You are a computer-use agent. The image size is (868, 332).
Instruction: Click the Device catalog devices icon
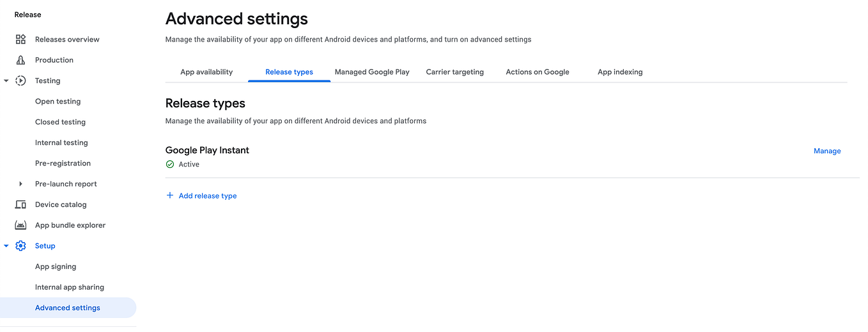pos(20,204)
